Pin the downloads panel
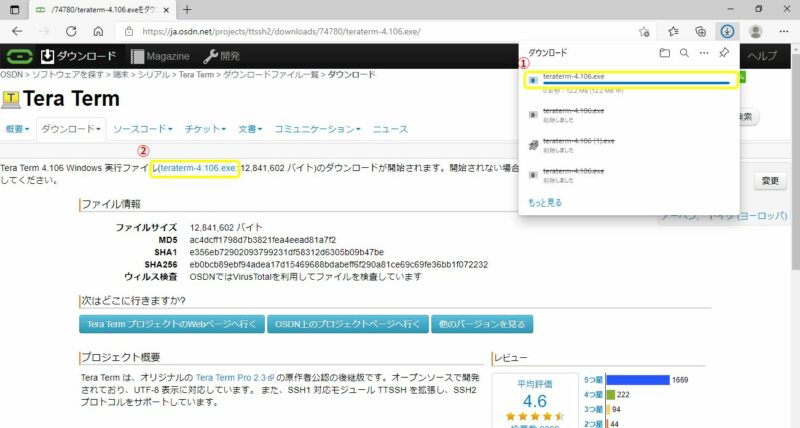This screenshot has width=800, height=428. click(x=724, y=52)
